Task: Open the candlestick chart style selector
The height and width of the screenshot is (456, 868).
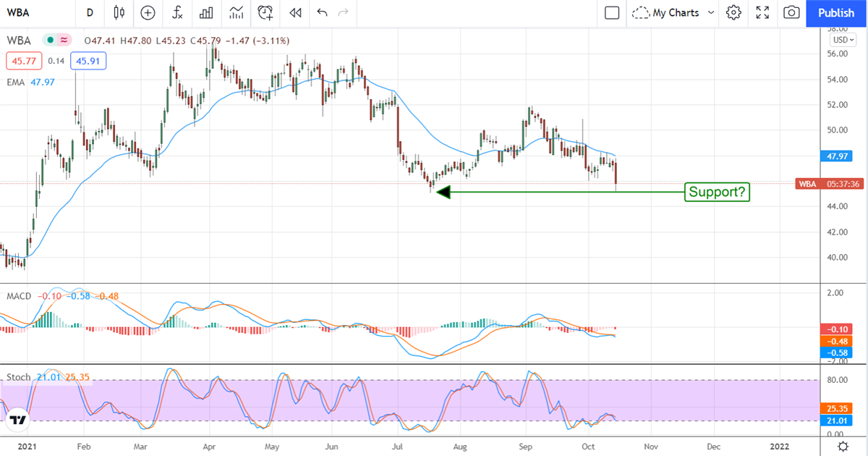Action: tap(119, 12)
